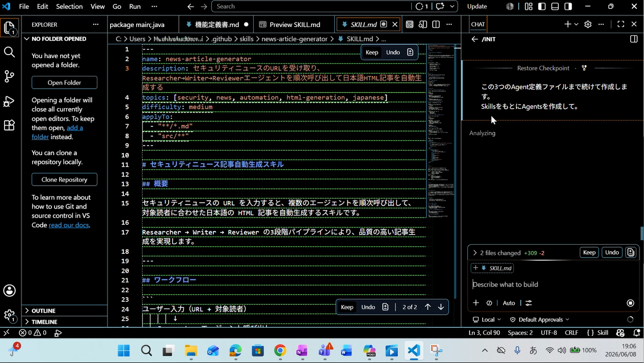Screen dimensions: 644x363
Task: Toggle the chat sessions side panel
Action: pos(634,39)
